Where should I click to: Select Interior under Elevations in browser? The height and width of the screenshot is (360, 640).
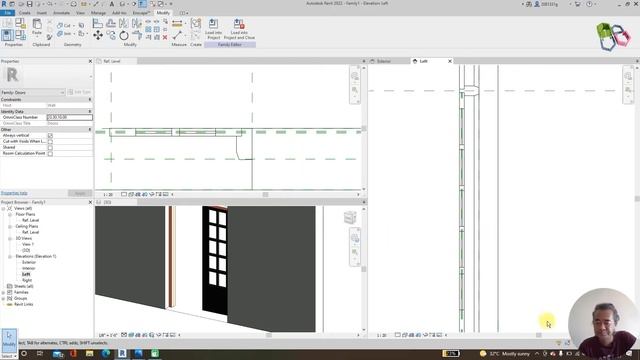29,268
